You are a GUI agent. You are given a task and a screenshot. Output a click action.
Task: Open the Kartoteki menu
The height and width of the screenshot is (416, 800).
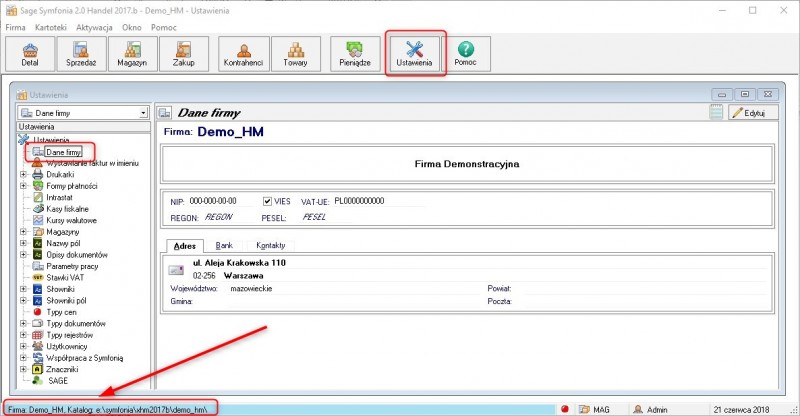coord(51,28)
